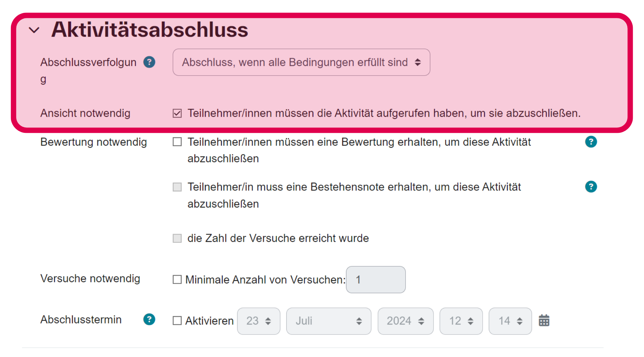Click help icon next to Abschlussverfolgung
The width and height of the screenshot is (644, 357).
[x=149, y=62]
